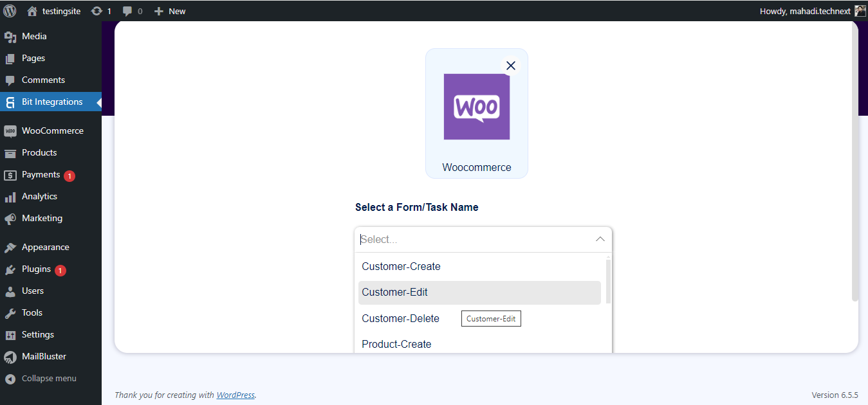Image resolution: width=868 pixels, height=405 pixels.
Task: Click the purple Woo logo image
Action: point(477,107)
